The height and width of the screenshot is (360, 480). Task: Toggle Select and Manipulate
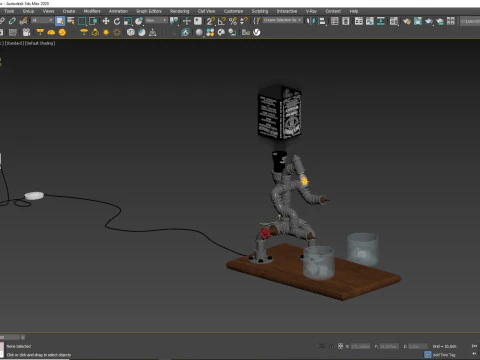point(187,21)
